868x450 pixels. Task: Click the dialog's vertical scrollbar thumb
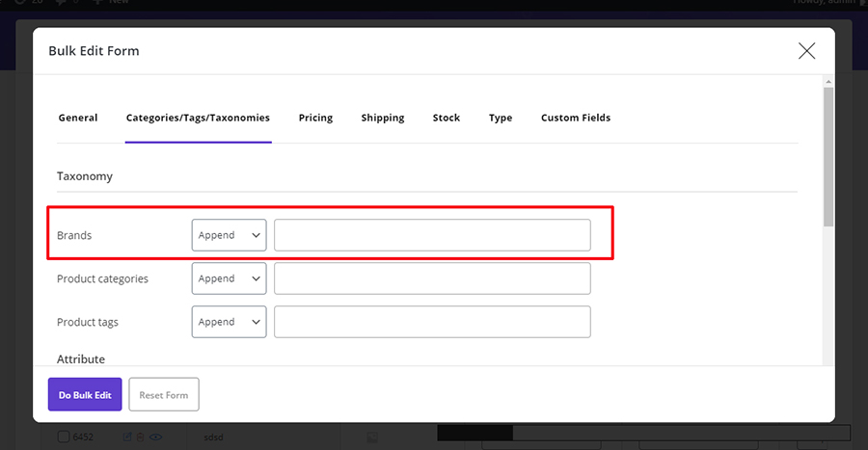pos(828,157)
